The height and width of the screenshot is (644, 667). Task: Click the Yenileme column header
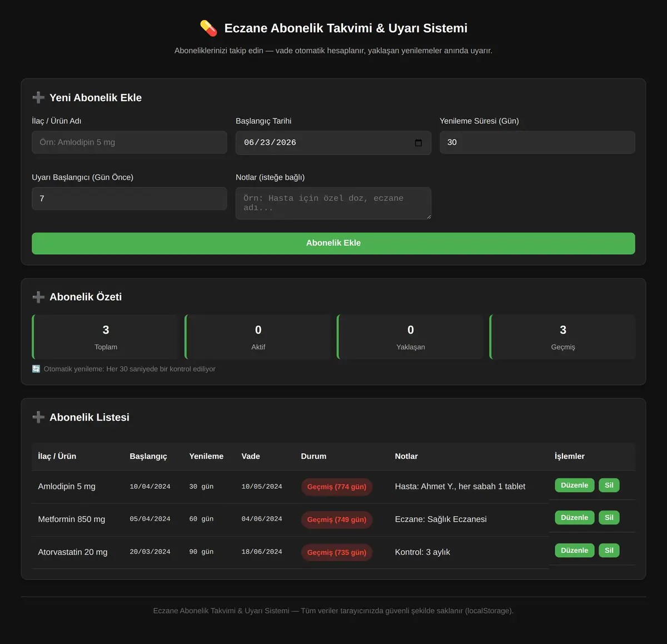(x=206, y=457)
